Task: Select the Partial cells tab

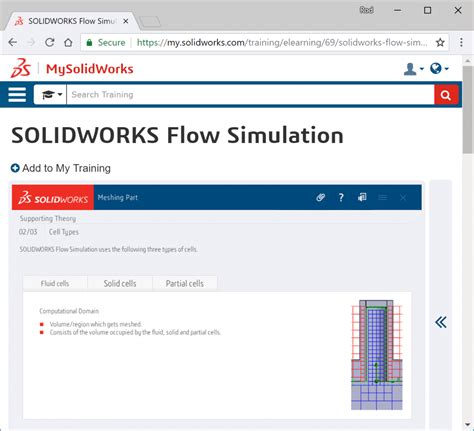Action: click(x=185, y=284)
